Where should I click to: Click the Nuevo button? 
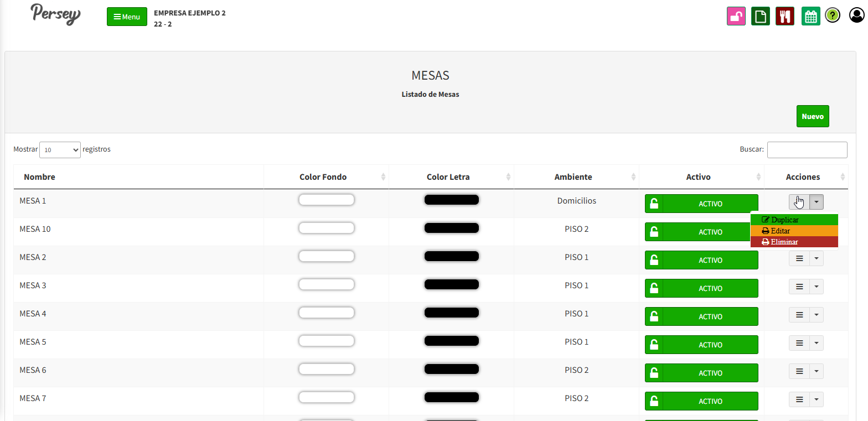click(813, 116)
